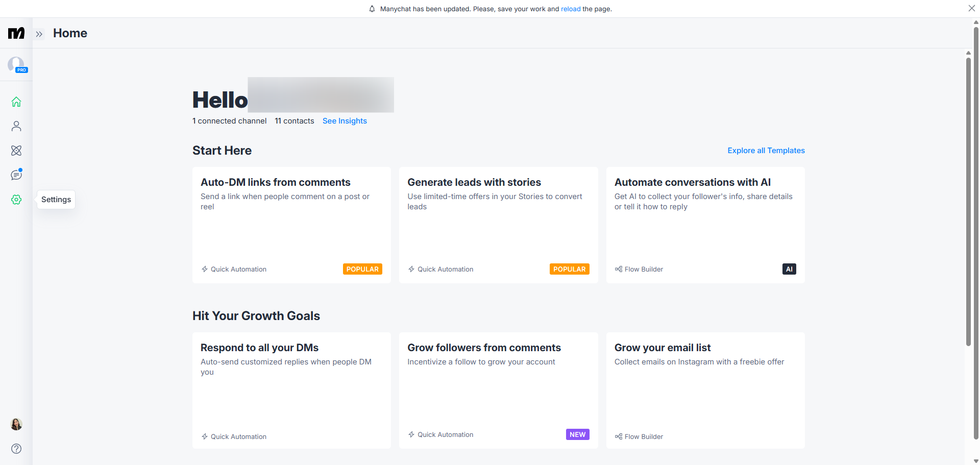Dismiss the update notification banner
Image resolution: width=980 pixels, height=465 pixels.
(971, 8)
